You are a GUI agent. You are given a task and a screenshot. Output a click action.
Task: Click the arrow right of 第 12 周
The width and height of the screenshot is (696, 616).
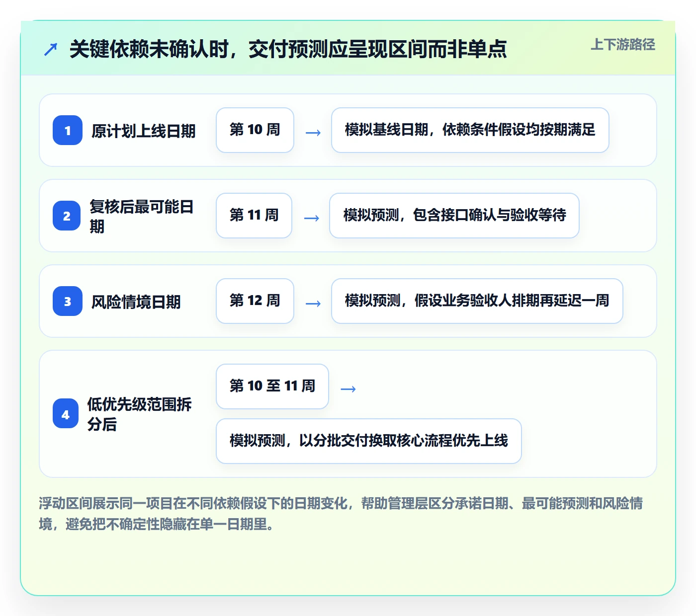click(313, 304)
